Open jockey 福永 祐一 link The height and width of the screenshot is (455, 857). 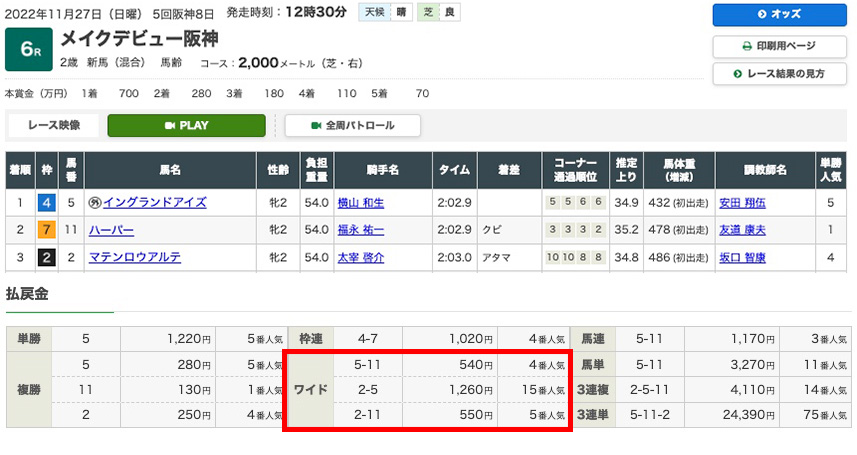(361, 230)
